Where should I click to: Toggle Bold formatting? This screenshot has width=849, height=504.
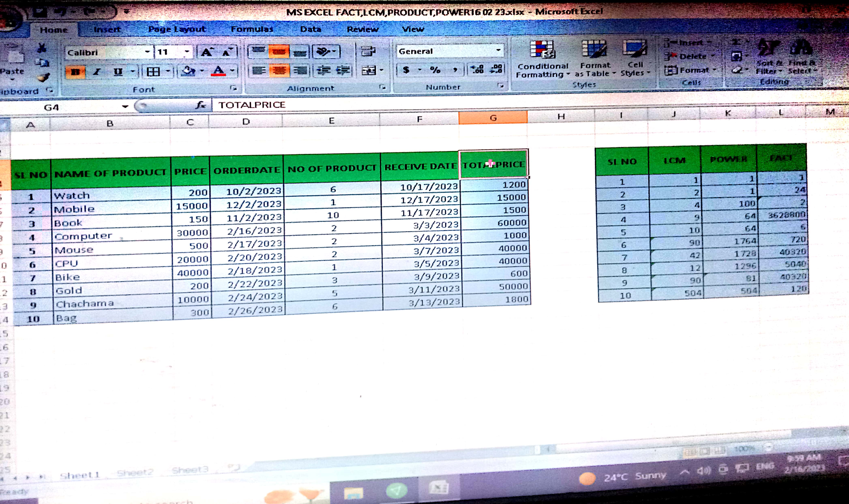[75, 72]
